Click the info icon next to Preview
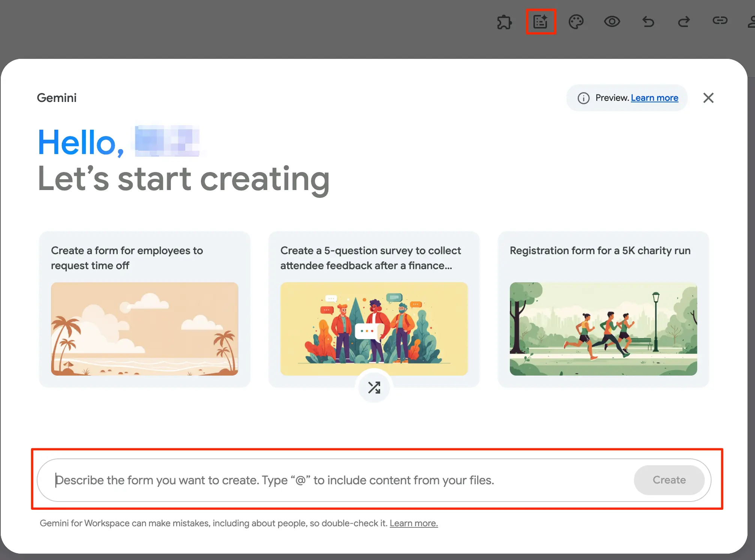 583,98
